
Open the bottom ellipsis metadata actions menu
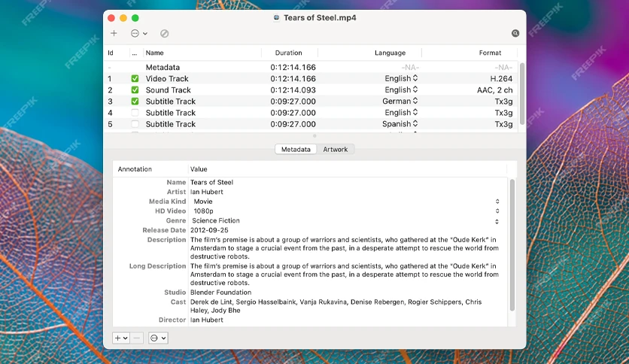[x=158, y=338]
